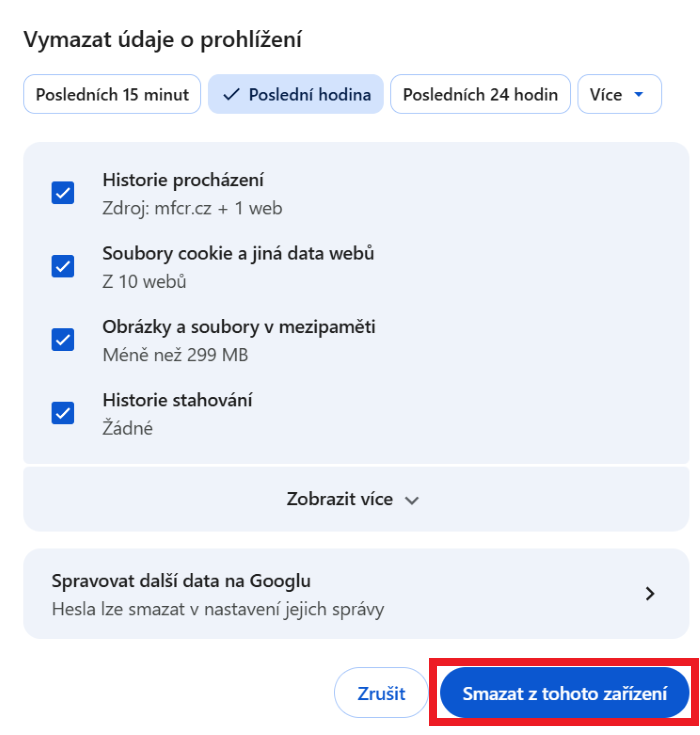Select the Poslední hodina chip
700x735 pixels.
(296, 95)
